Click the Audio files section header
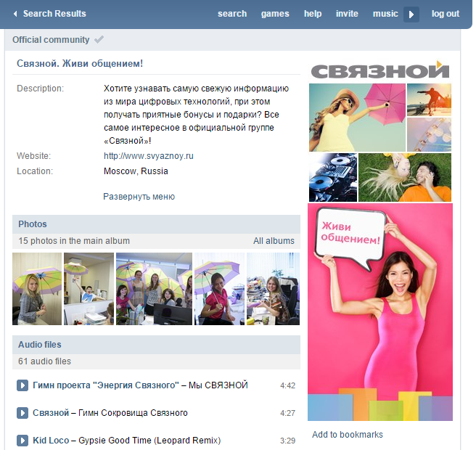This screenshot has height=450, width=476. coord(156,345)
